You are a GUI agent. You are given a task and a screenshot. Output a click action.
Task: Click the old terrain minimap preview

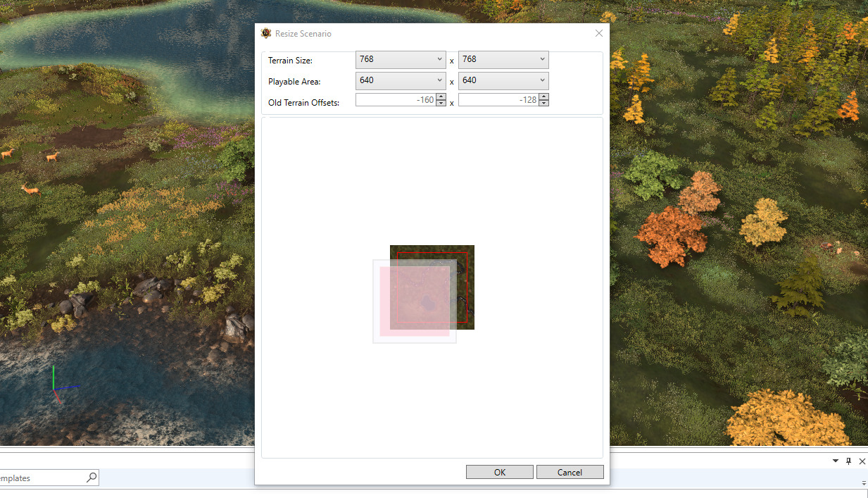point(432,287)
